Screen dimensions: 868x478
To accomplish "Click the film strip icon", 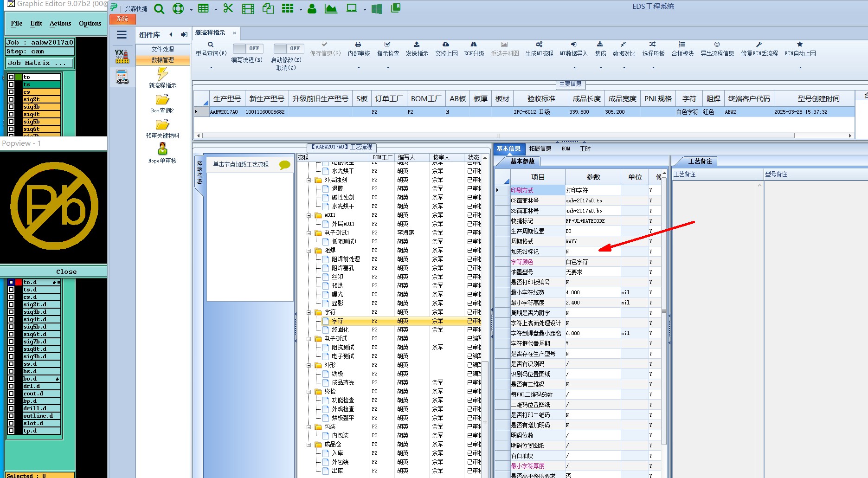I will 248,9.
